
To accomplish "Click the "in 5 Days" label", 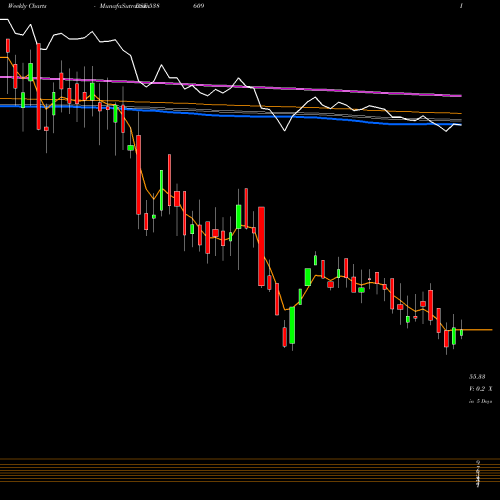I will point(480,401).
